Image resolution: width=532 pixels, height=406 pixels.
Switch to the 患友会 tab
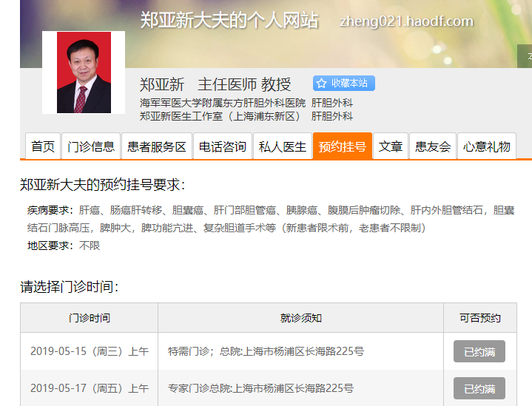[x=433, y=146]
